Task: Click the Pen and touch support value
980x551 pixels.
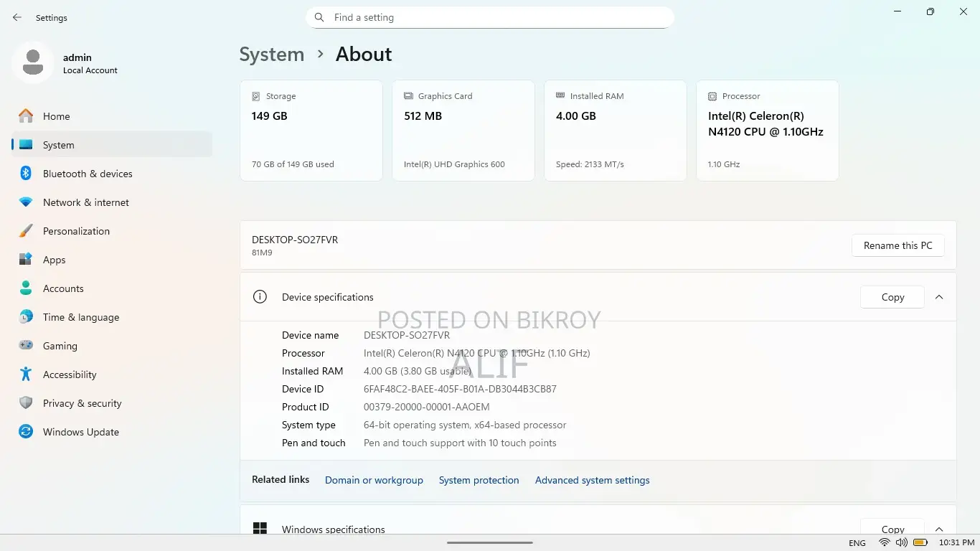Action: pos(460,443)
